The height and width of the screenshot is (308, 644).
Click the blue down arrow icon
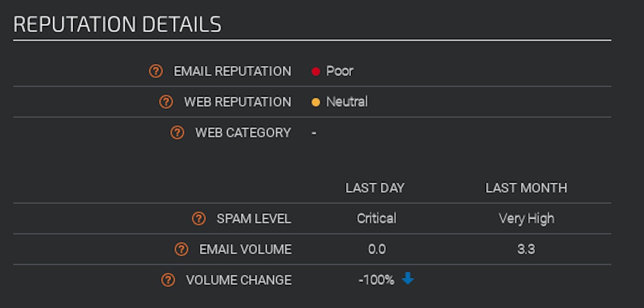[408, 279]
